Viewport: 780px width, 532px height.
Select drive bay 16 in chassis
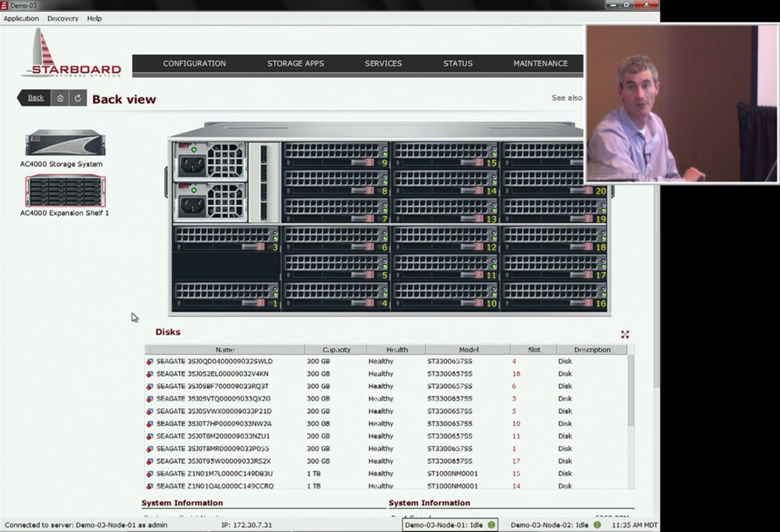(x=555, y=296)
